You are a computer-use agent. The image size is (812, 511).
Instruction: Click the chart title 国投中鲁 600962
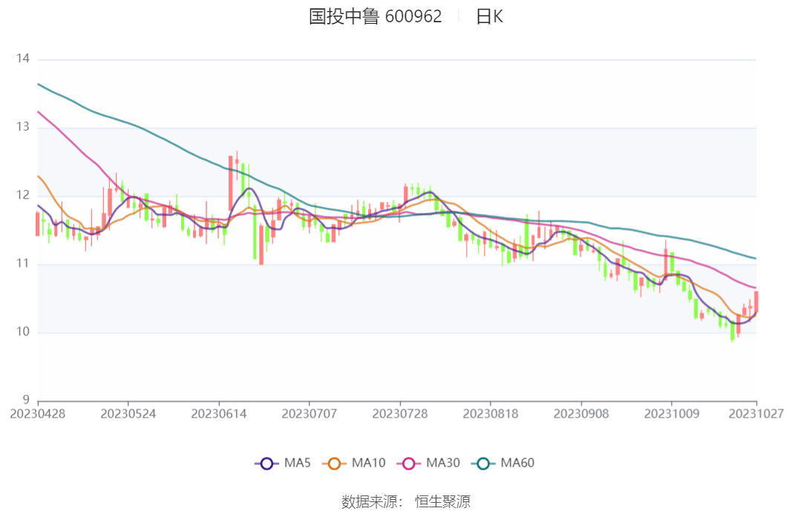point(375,16)
